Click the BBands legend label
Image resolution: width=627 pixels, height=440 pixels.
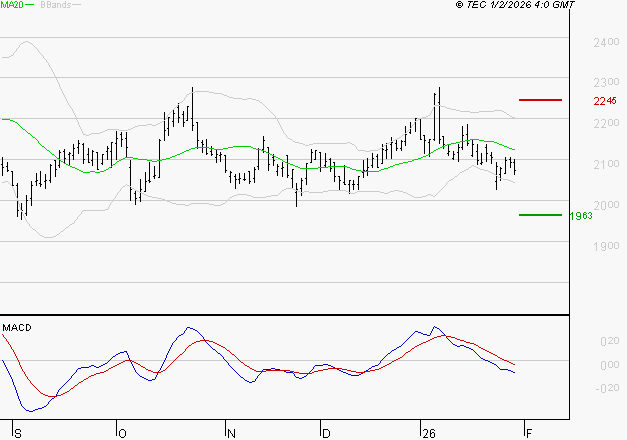(56, 5)
